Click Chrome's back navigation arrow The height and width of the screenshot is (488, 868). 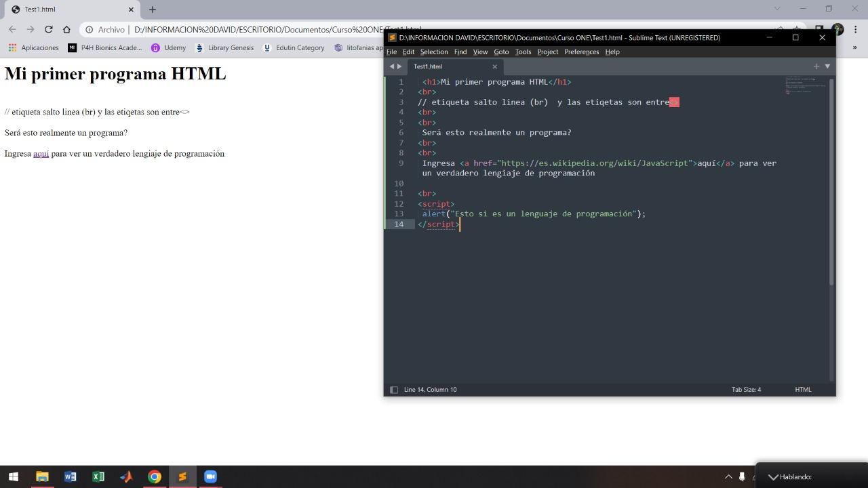(12, 29)
